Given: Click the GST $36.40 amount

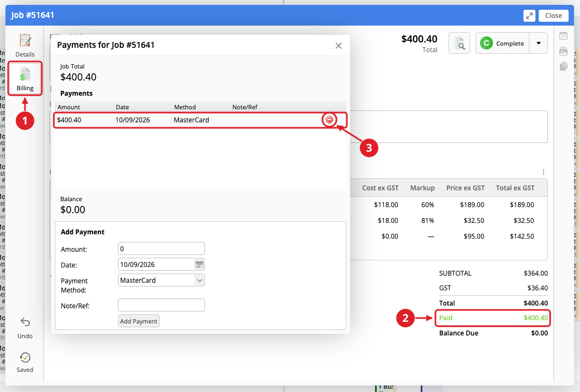Looking at the screenshot, I should tap(538, 288).
